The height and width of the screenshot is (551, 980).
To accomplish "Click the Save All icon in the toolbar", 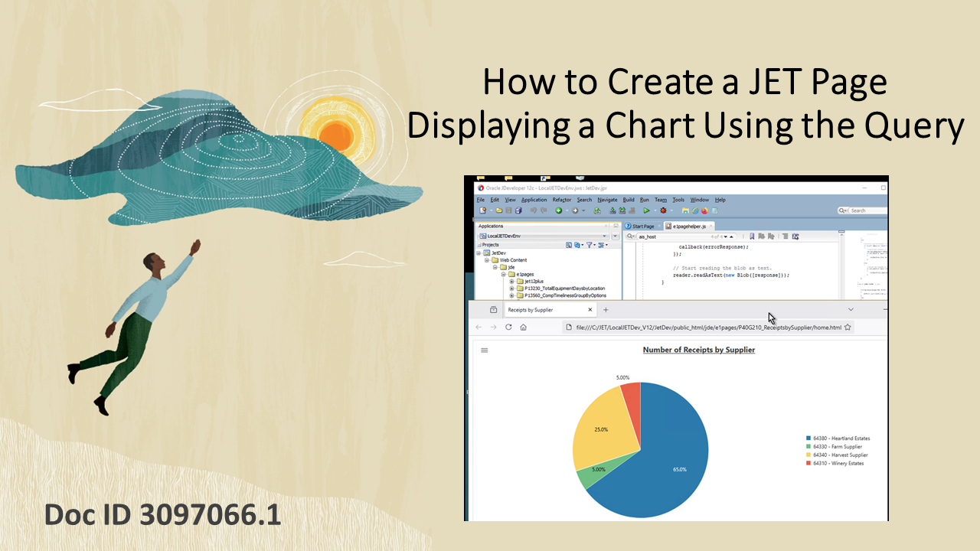I will click(518, 210).
